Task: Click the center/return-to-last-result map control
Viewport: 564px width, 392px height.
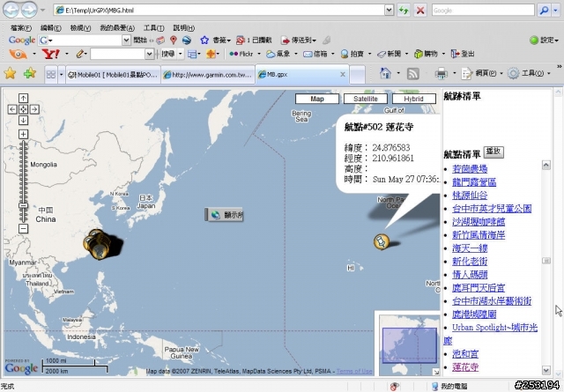Action: tap(24, 109)
